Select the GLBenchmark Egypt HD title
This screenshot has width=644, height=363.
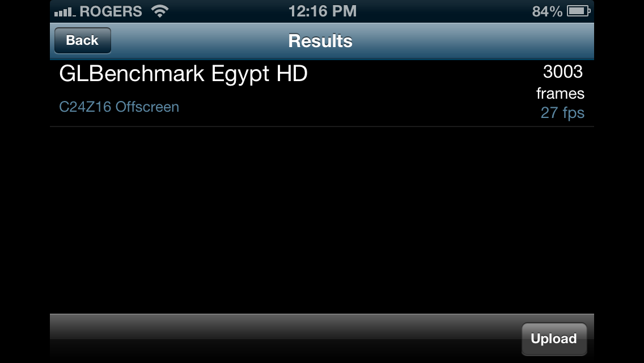183,74
